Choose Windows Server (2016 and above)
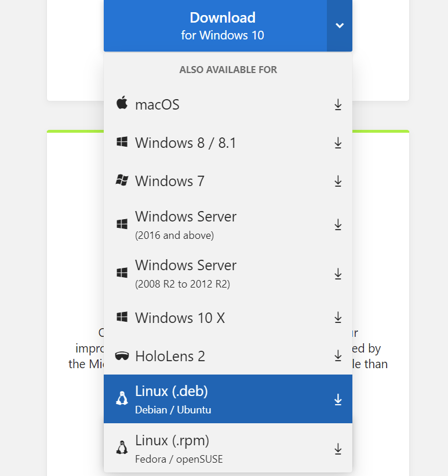448x476 pixels. pos(228,224)
